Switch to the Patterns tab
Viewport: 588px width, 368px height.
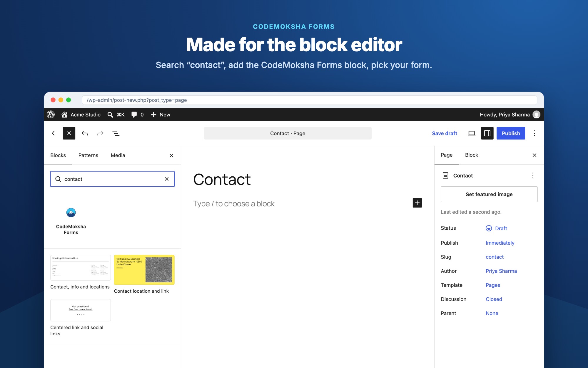point(88,155)
